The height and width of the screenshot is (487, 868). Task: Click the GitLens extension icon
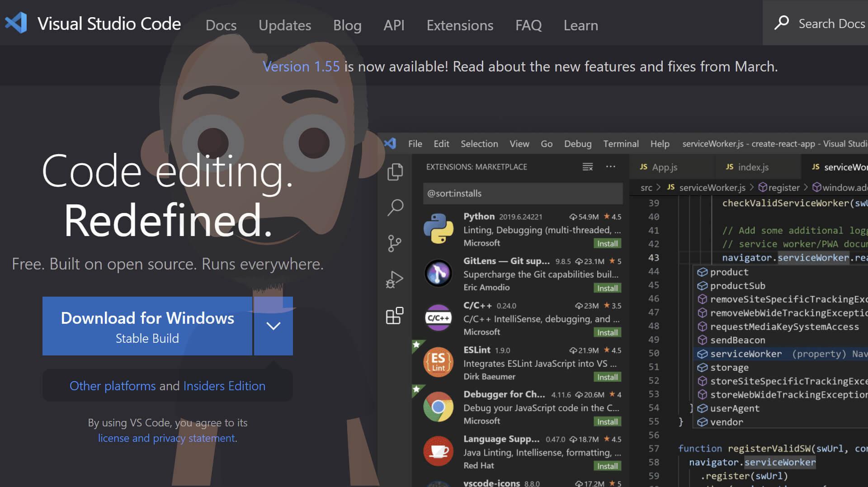tap(438, 273)
